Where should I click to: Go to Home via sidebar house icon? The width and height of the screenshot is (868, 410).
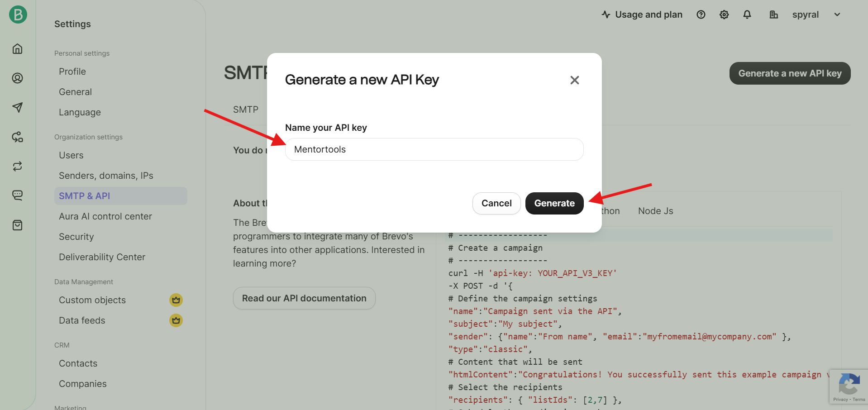click(x=18, y=48)
